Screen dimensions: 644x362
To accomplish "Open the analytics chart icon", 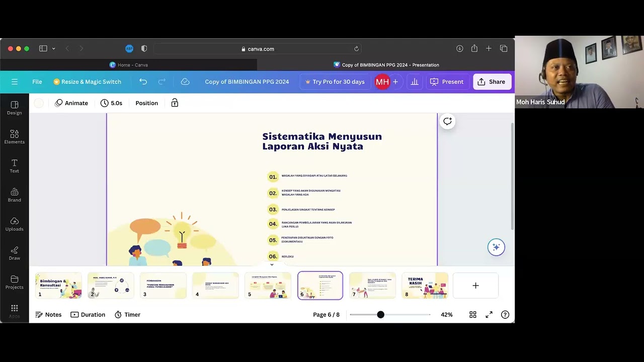I will coord(415,81).
